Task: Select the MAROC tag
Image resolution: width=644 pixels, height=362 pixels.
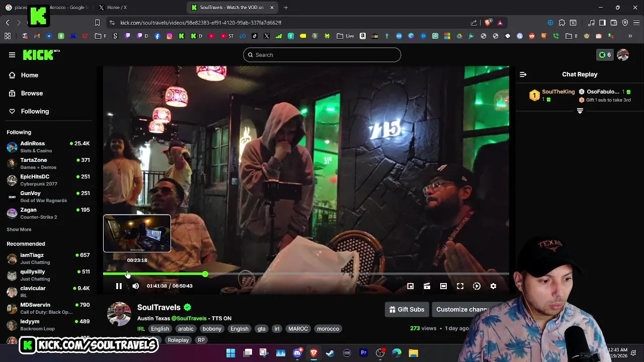Action: point(298,329)
